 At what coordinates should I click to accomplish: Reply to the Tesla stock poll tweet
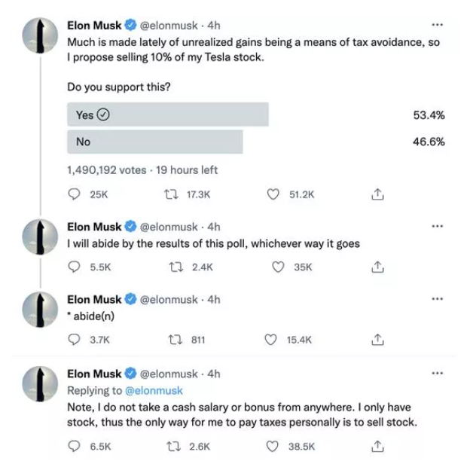coord(75,194)
